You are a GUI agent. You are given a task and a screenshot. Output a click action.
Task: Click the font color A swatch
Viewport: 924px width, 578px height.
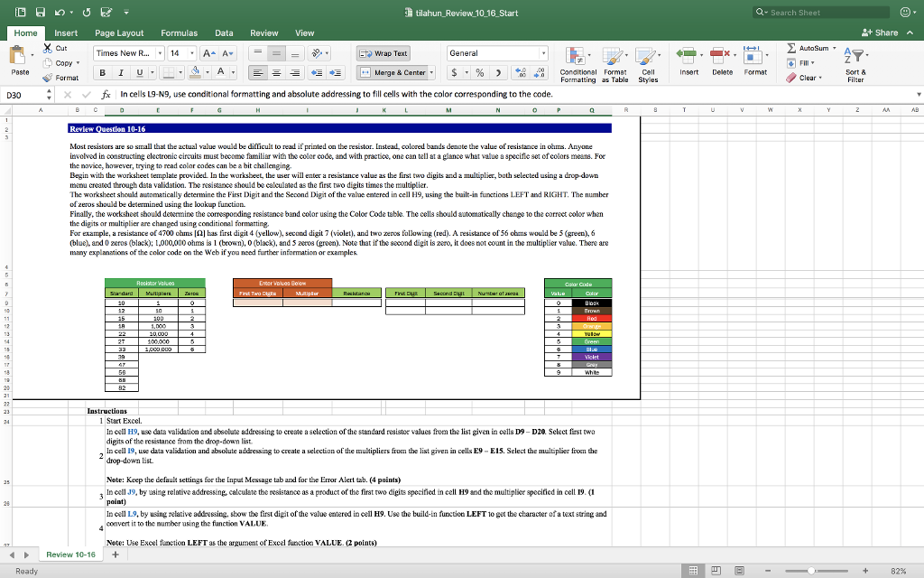pos(220,72)
